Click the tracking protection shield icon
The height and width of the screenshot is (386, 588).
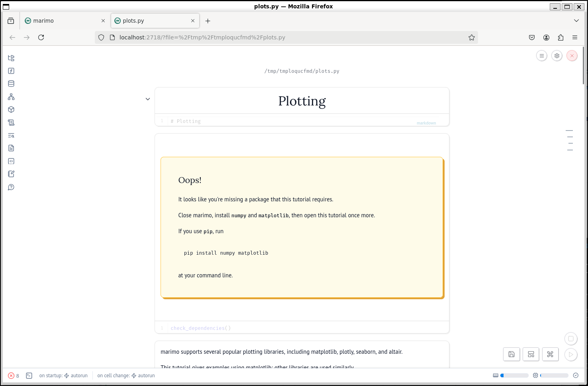pos(101,37)
